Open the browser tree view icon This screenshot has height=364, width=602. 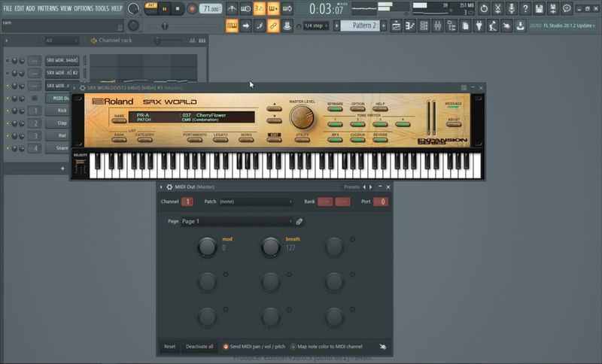451,26
